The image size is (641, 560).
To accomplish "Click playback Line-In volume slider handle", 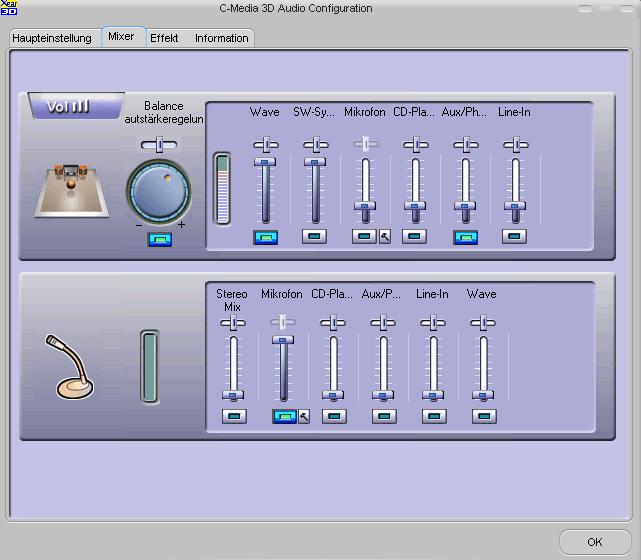I will coord(515,206).
